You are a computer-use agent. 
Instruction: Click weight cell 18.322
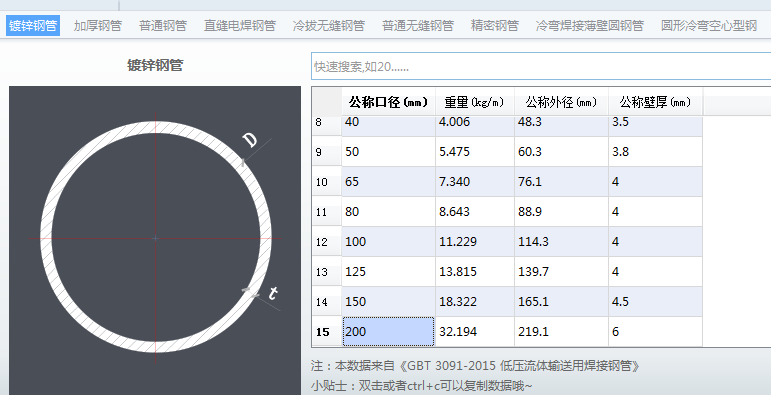click(x=474, y=302)
